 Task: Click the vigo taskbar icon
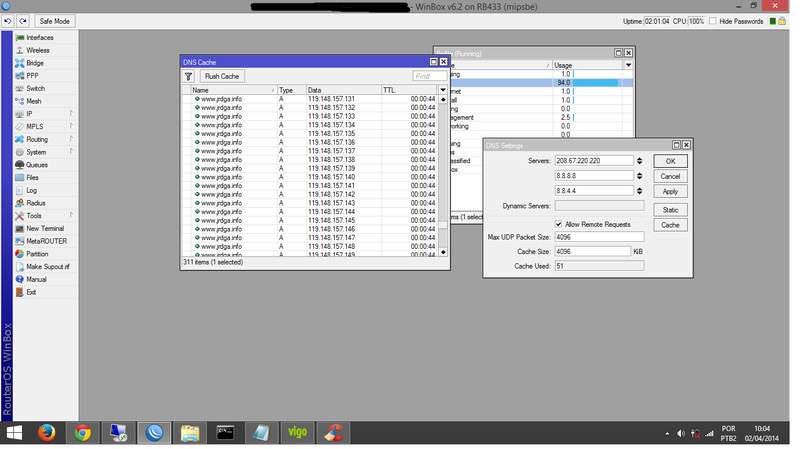(x=297, y=433)
